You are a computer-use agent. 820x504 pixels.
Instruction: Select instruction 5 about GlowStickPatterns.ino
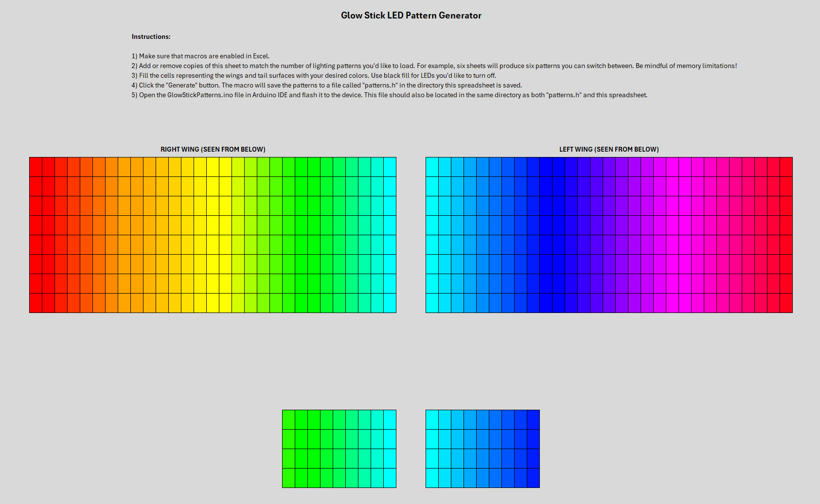point(389,95)
